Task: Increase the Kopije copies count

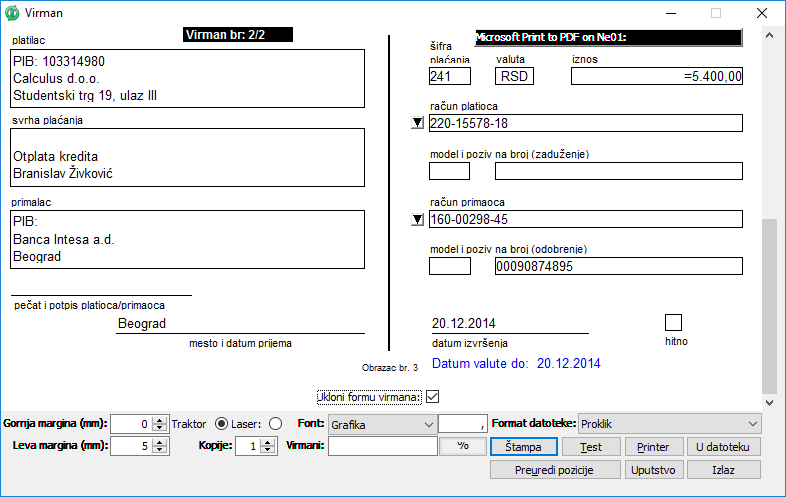Action: (x=270, y=442)
